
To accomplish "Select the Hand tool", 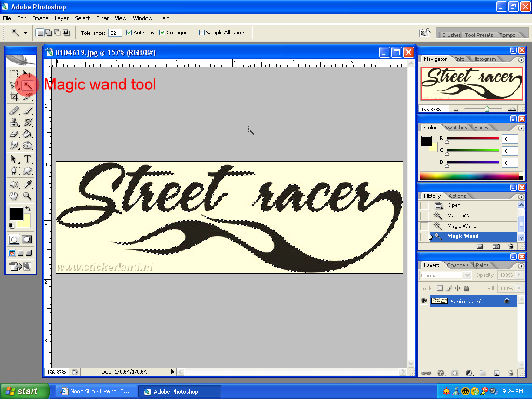I will (x=14, y=196).
